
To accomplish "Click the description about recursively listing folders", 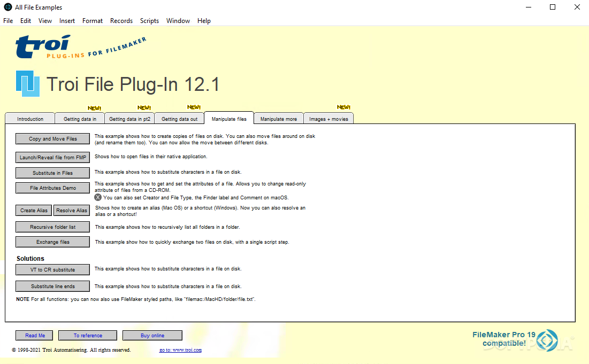I will 167,227.
